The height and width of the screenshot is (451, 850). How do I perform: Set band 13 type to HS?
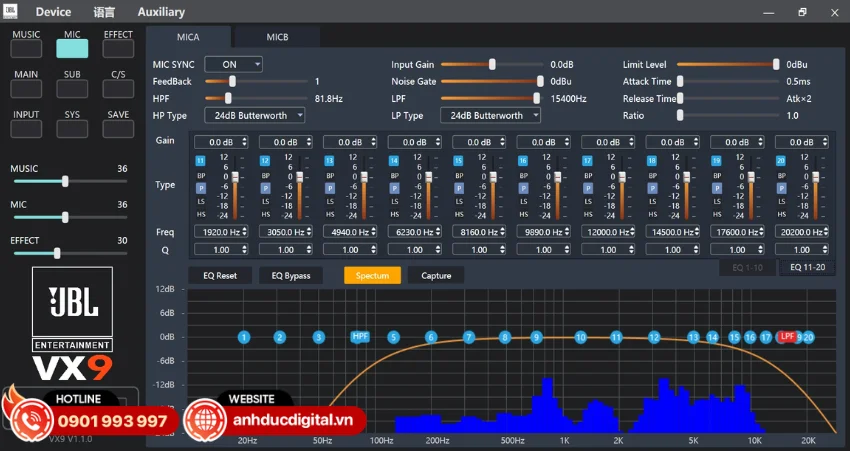(x=330, y=214)
